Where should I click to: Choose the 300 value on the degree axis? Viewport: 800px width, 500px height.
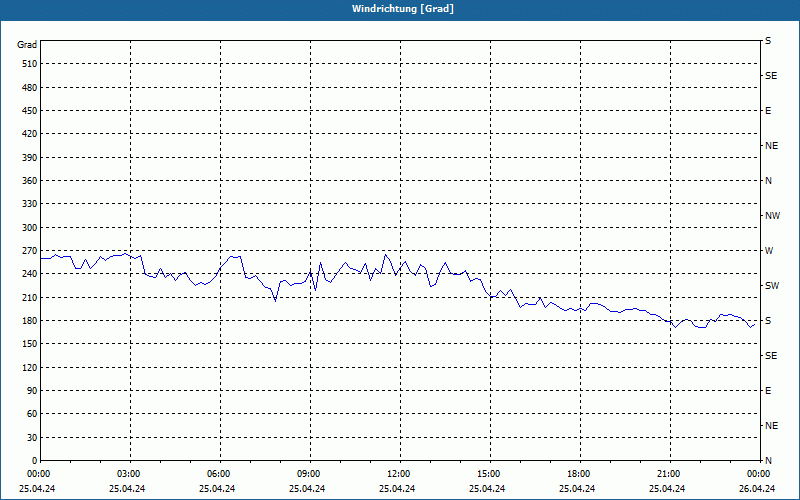click(x=30, y=227)
